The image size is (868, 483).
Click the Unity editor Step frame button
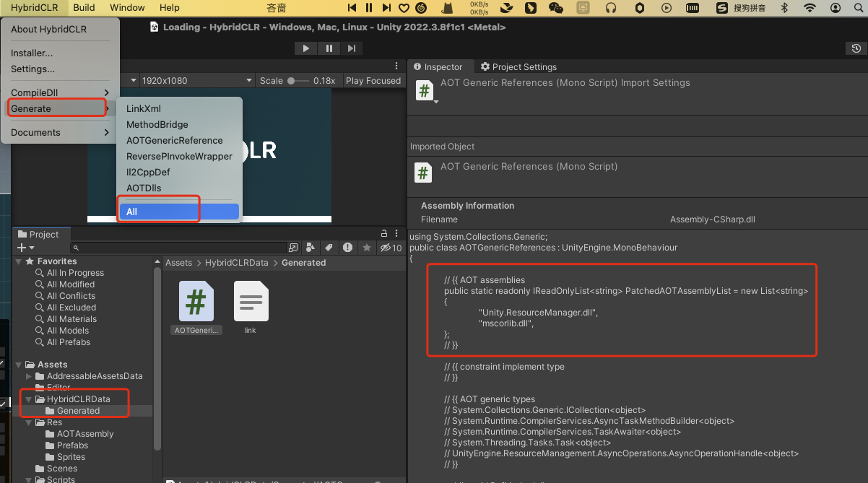click(352, 48)
